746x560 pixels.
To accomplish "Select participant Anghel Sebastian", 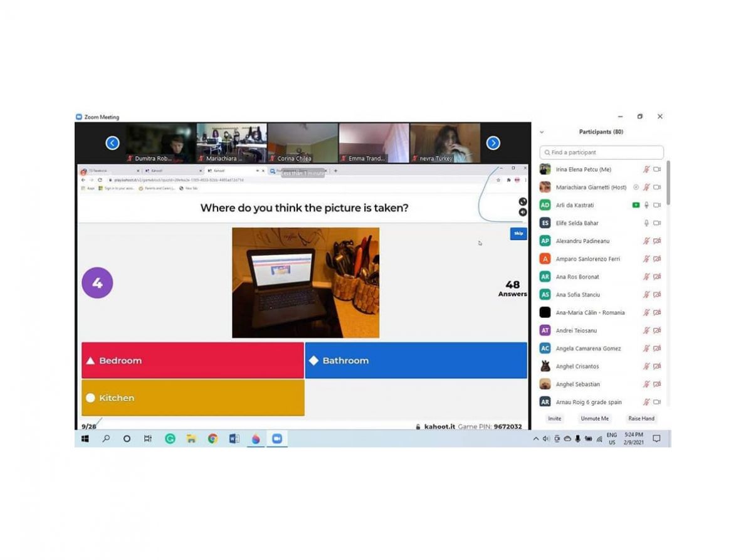I will 601,384.
